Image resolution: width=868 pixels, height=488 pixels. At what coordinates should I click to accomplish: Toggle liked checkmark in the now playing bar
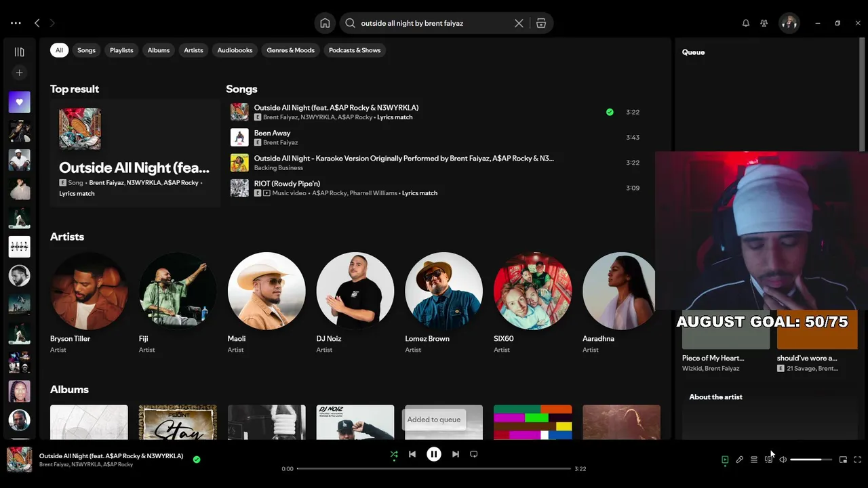click(x=197, y=460)
